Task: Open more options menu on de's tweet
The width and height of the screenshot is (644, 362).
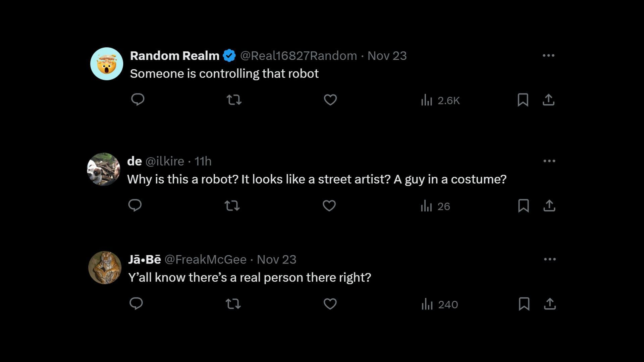Action: click(x=549, y=161)
